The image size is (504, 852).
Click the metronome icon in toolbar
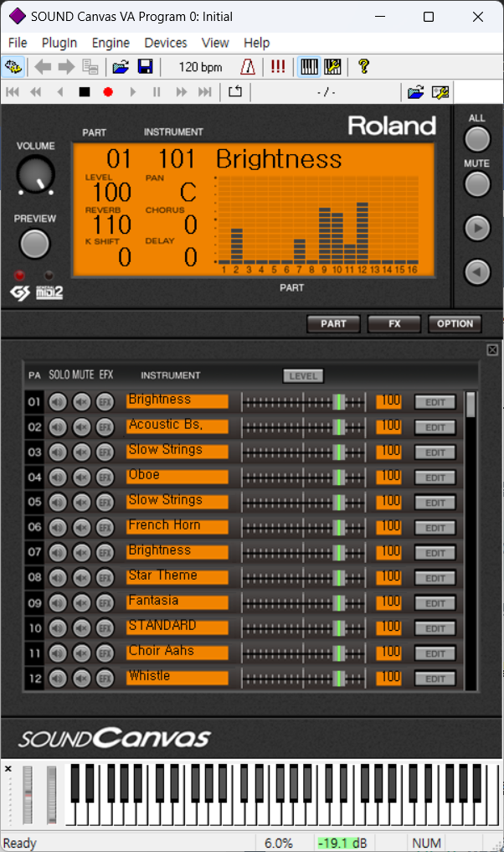(x=249, y=67)
